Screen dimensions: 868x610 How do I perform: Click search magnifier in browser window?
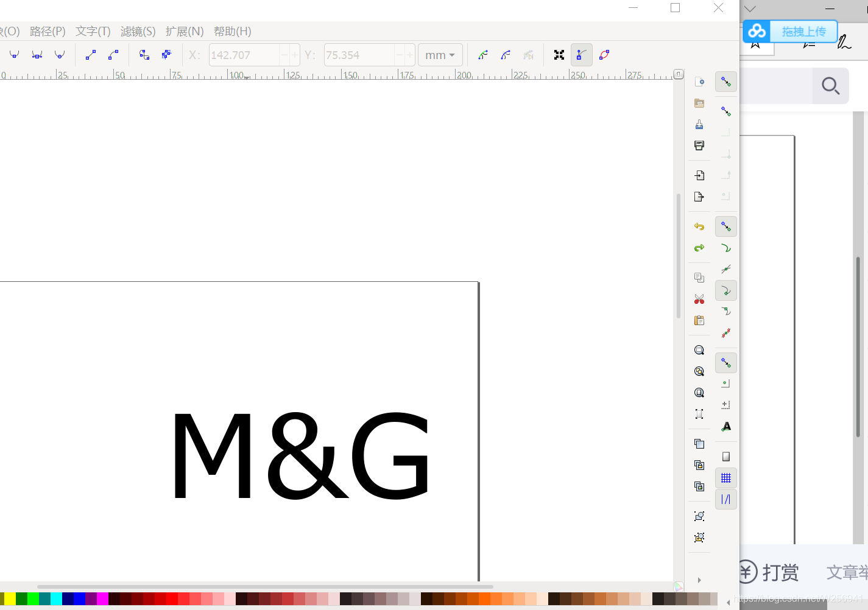[x=831, y=86]
